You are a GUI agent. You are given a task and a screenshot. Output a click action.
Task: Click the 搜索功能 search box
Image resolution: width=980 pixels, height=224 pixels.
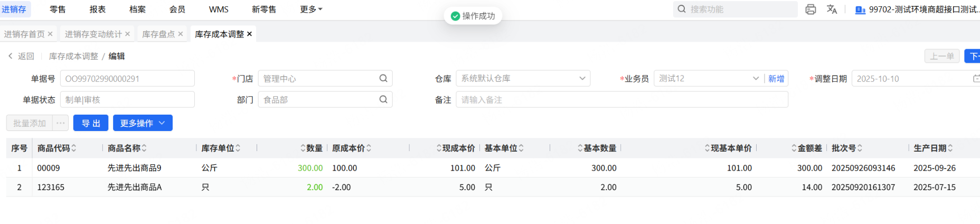[739, 10]
